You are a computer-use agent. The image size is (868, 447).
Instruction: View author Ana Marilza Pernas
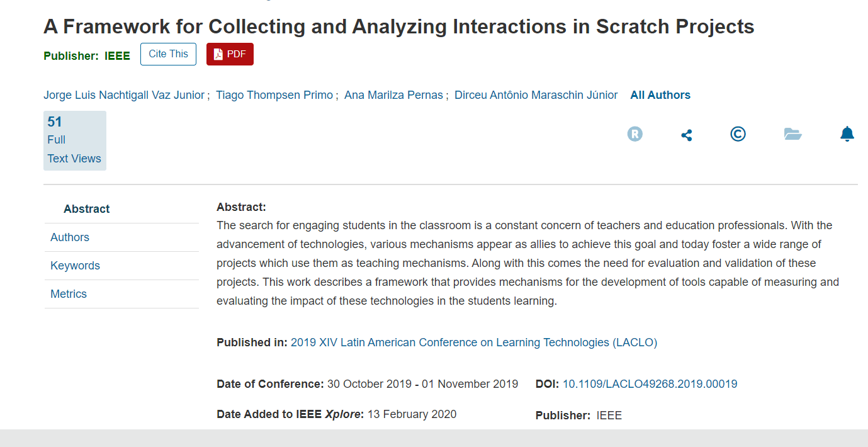pos(393,95)
